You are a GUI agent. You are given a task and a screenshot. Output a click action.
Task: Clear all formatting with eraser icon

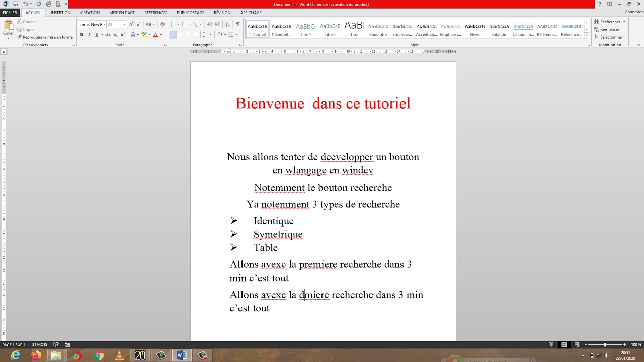click(163, 24)
